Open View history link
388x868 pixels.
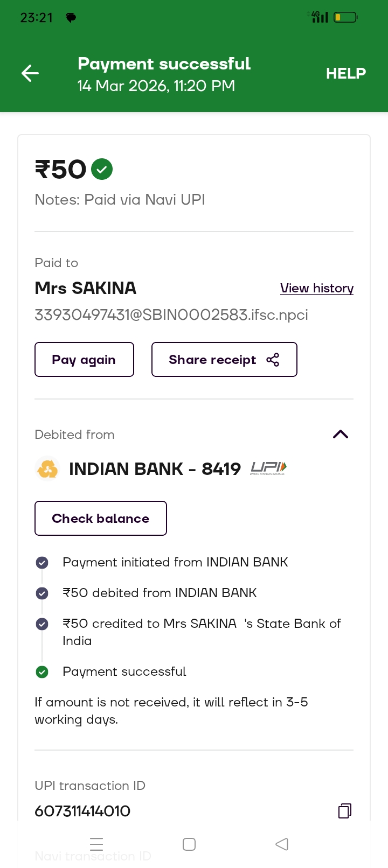click(x=317, y=288)
